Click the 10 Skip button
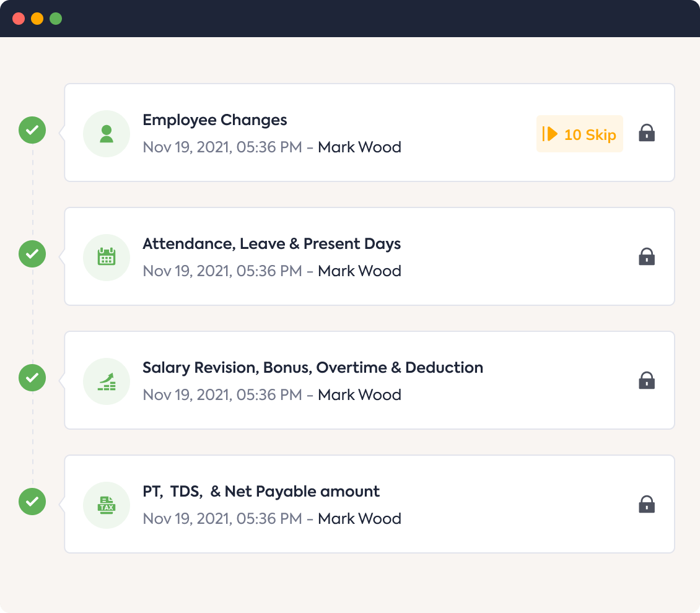700x613 pixels. pyautogui.click(x=579, y=133)
